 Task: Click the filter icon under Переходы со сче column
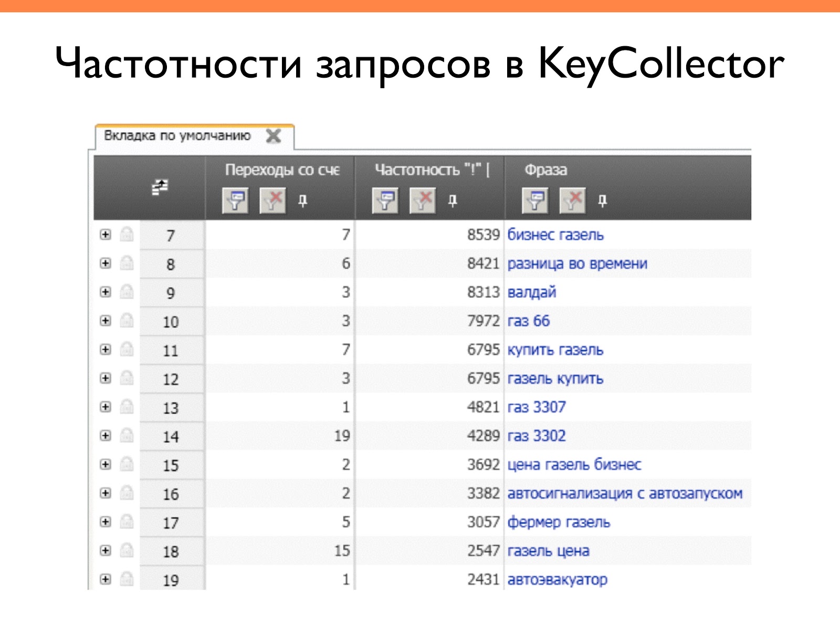(235, 201)
